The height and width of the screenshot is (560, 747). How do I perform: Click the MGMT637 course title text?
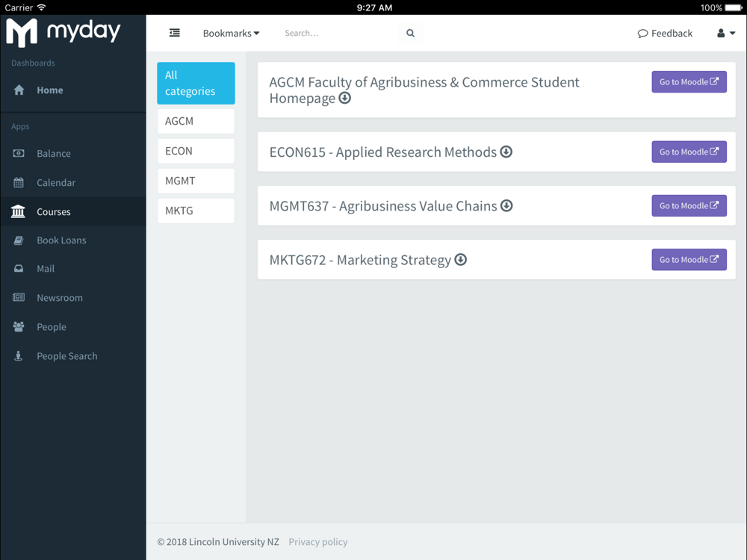pos(383,206)
